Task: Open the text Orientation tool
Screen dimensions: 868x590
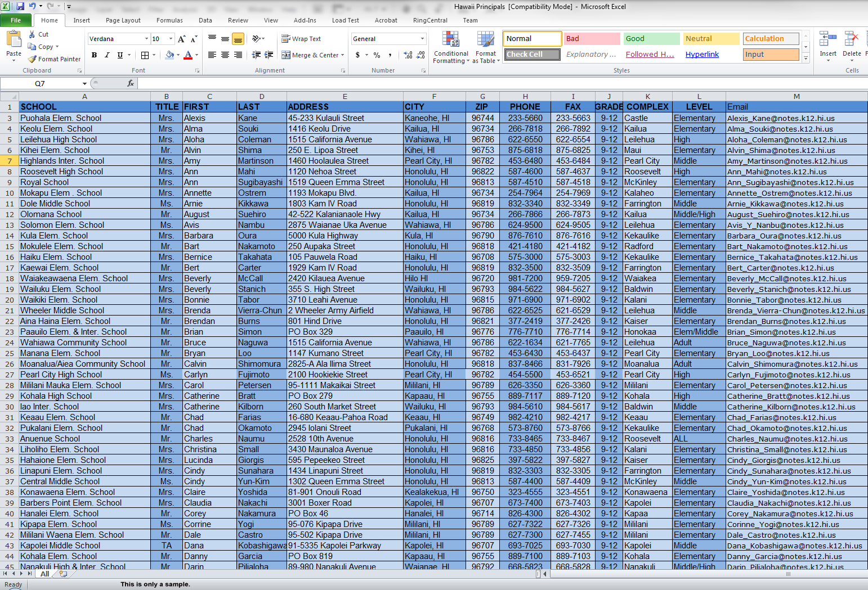Action: coord(256,39)
